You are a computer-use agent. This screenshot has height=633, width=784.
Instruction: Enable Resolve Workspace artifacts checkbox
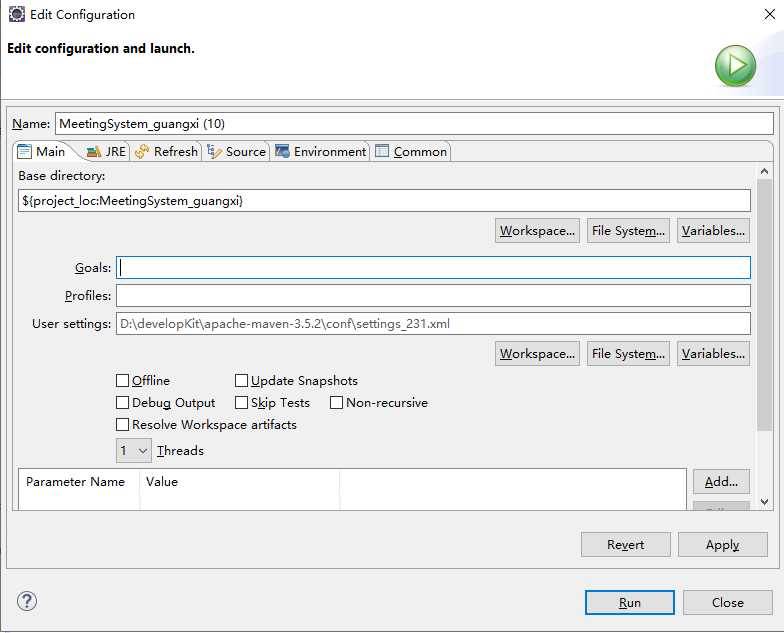122,424
